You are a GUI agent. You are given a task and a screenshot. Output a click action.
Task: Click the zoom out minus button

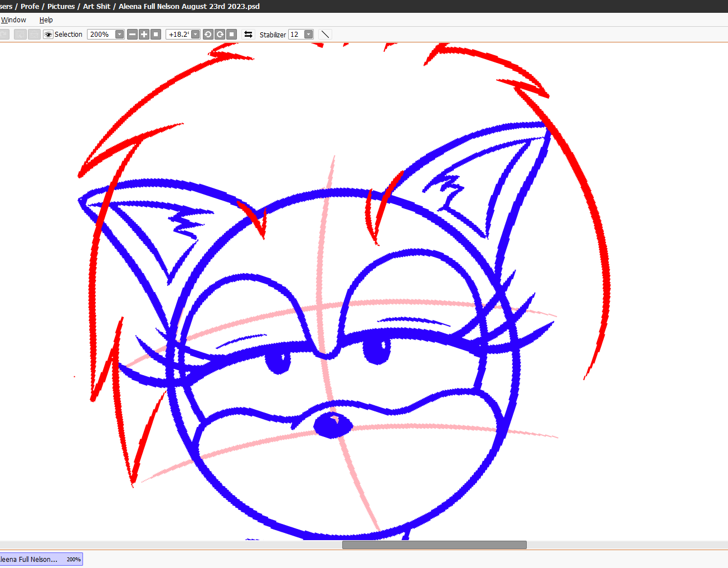132,35
